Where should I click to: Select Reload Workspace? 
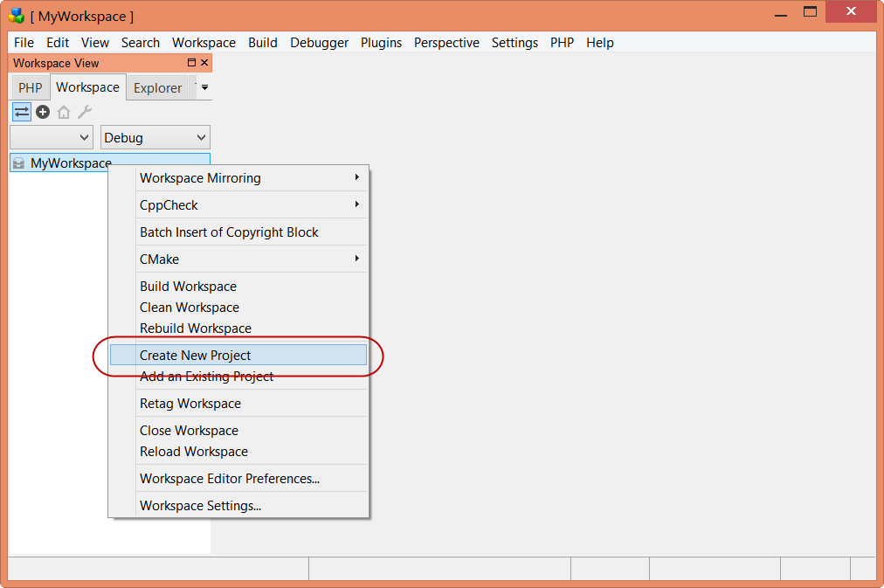click(239, 452)
